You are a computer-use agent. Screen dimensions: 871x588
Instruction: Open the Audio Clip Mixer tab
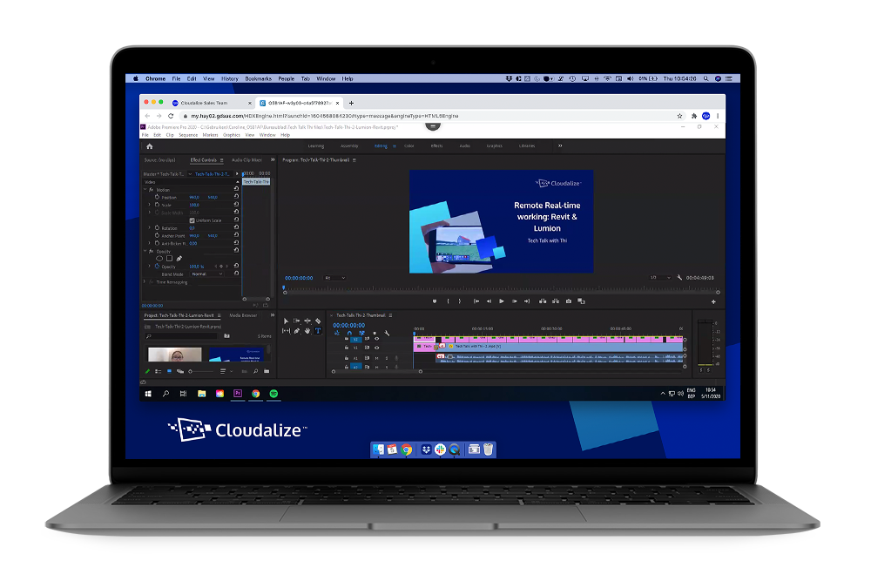pos(246,160)
